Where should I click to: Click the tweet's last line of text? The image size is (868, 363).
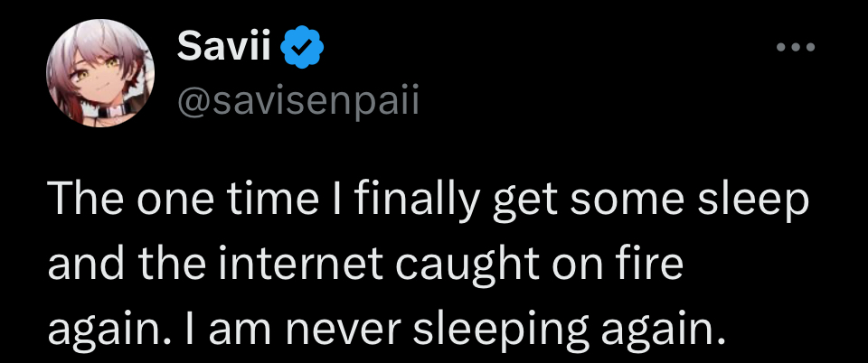[x=387, y=331]
